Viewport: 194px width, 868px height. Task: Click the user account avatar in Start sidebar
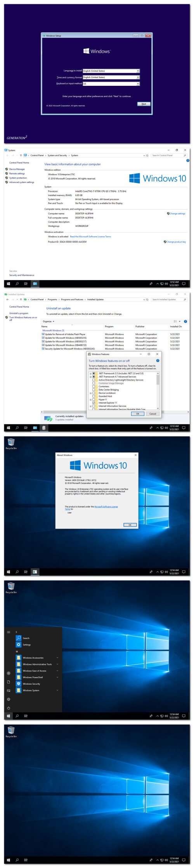pos(9,673)
